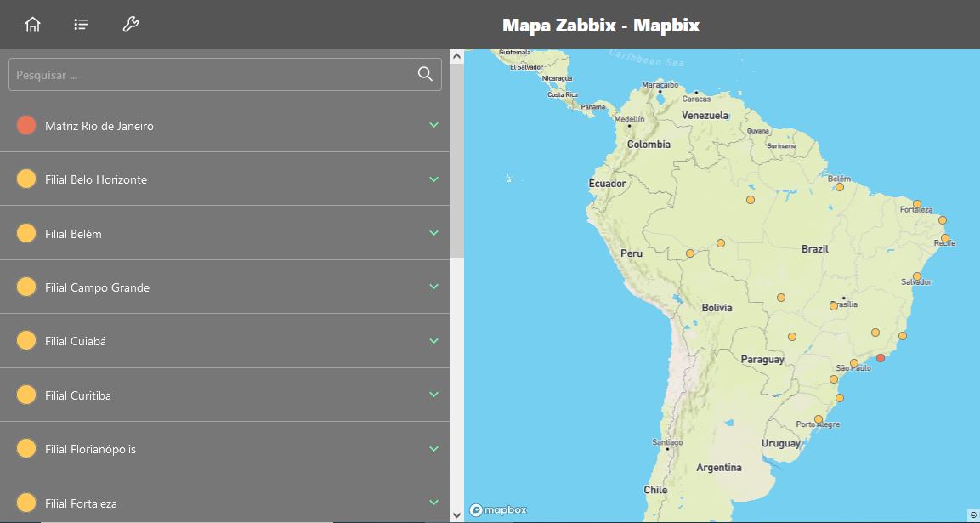Click the Brazil country label on map
The width and height of the screenshot is (980, 523).
pyautogui.click(x=815, y=248)
